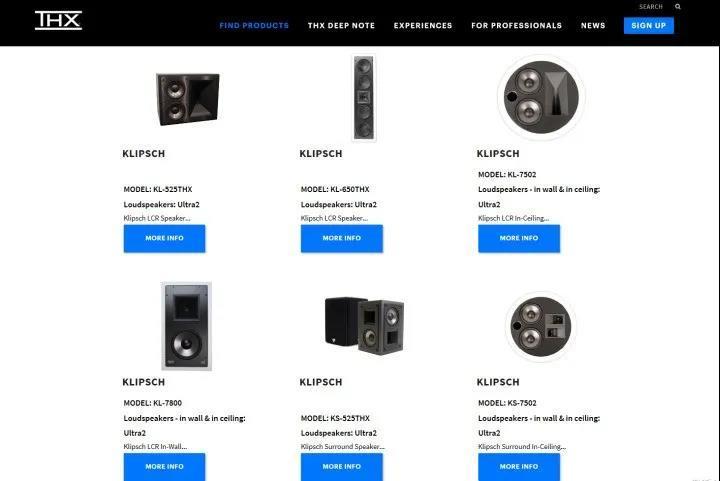The height and width of the screenshot is (481, 720).
Task: Click the search magnifier icon
Action: click(x=678, y=6)
